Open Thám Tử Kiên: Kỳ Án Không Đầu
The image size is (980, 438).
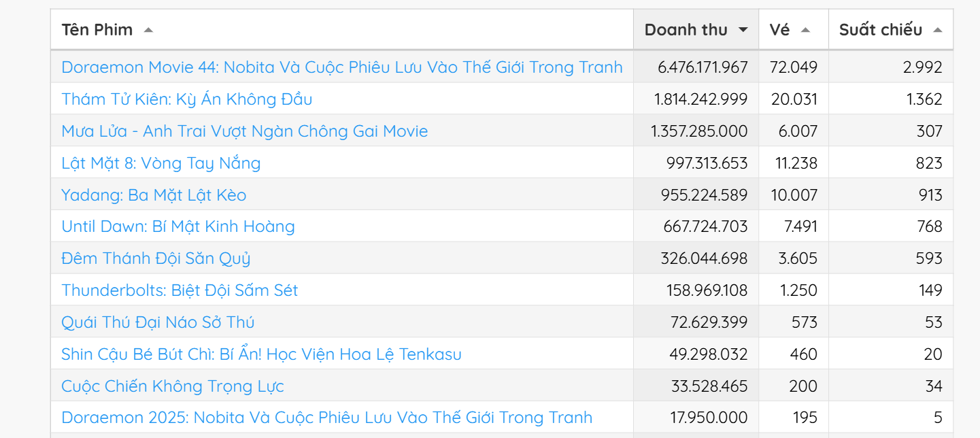186,99
